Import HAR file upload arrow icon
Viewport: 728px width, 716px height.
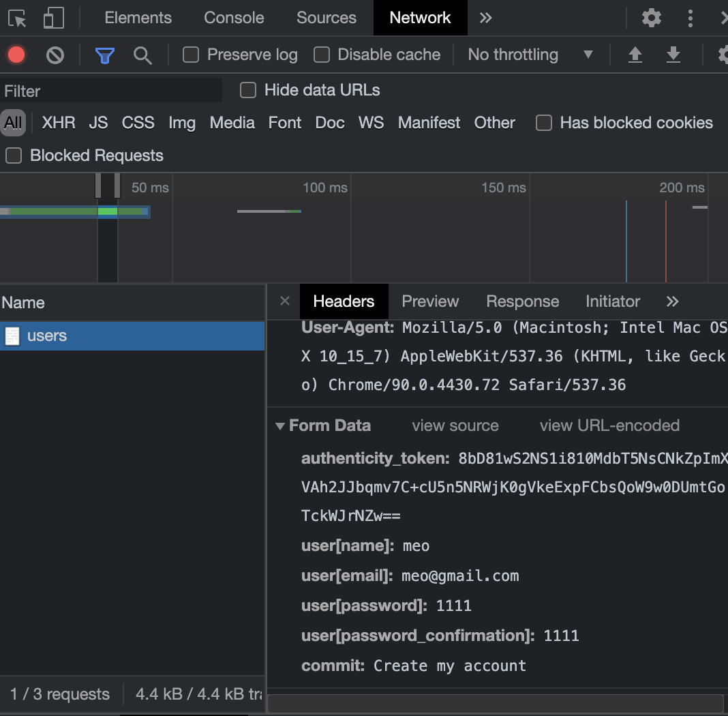[x=635, y=55]
